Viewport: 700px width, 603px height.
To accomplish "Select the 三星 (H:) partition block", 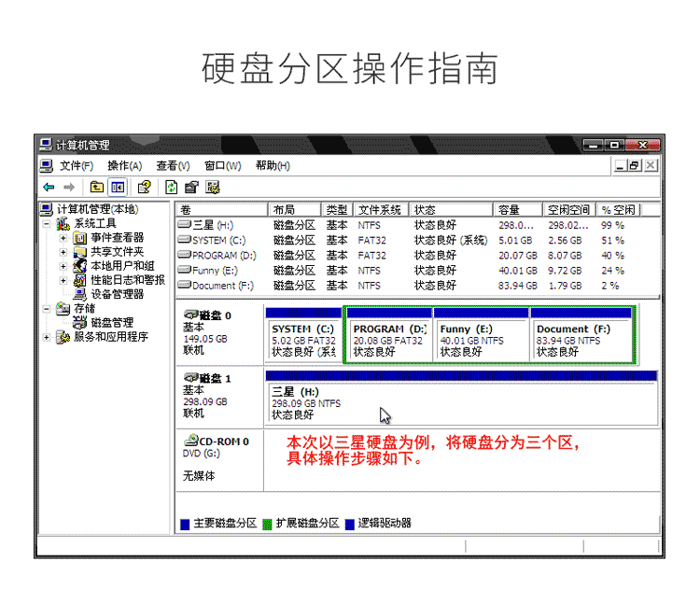I will point(461,398).
